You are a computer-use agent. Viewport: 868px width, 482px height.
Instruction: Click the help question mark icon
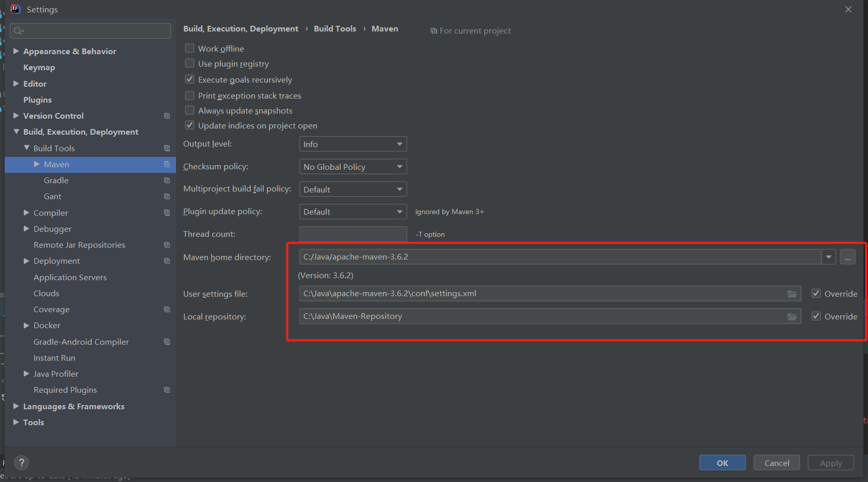tap(21, 462)
